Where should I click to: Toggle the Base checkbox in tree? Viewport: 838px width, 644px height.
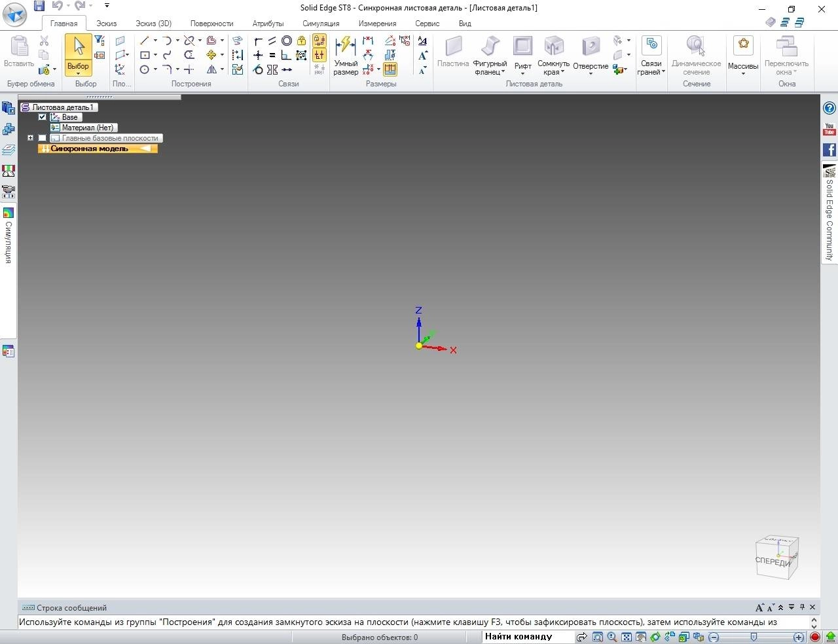43,117
